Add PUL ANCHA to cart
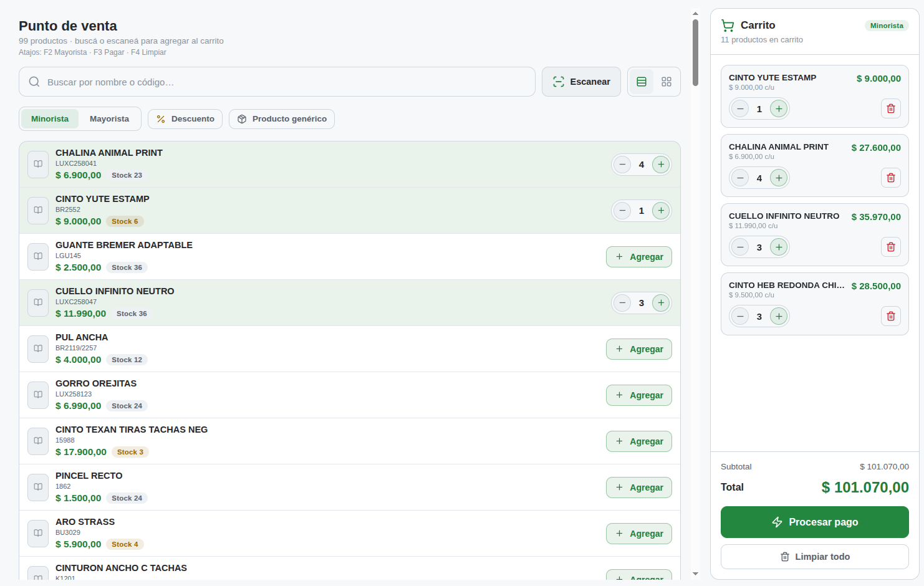 (x=639, y=349)
